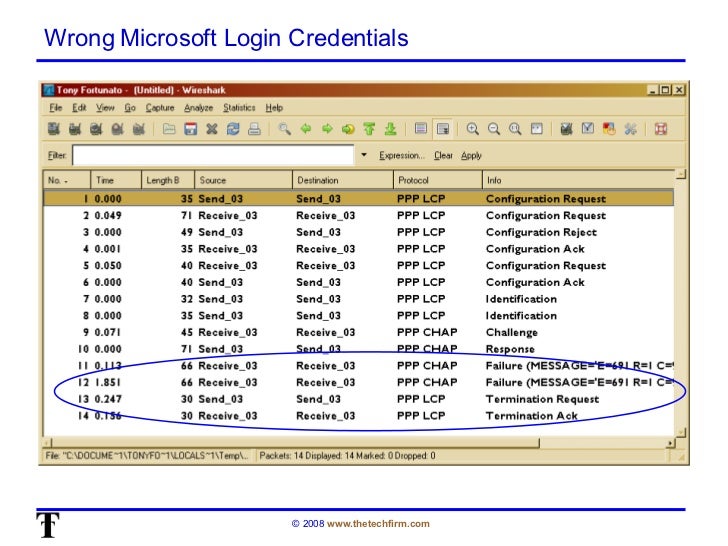The image size is (728, 546).
Task: Select packet 14 Termination Ack row
Action: click(358, 416)
